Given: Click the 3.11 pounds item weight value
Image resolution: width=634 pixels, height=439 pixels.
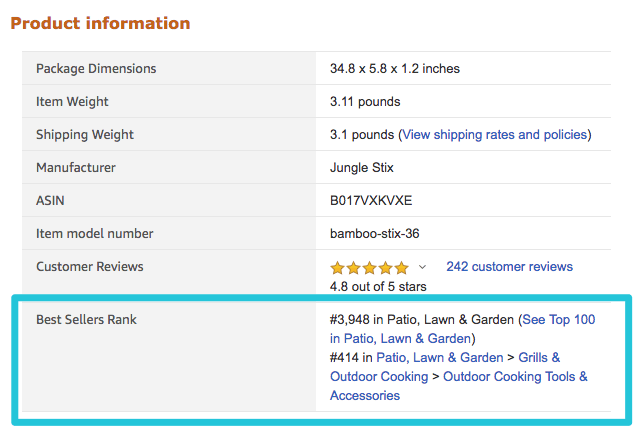Looking at the screenshot, I should coord(365,102).
